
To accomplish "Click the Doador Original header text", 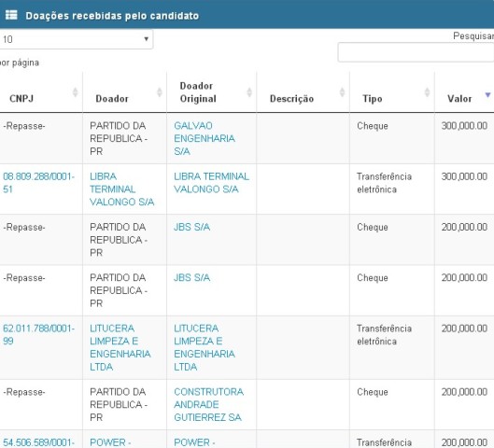I will 198,92.
